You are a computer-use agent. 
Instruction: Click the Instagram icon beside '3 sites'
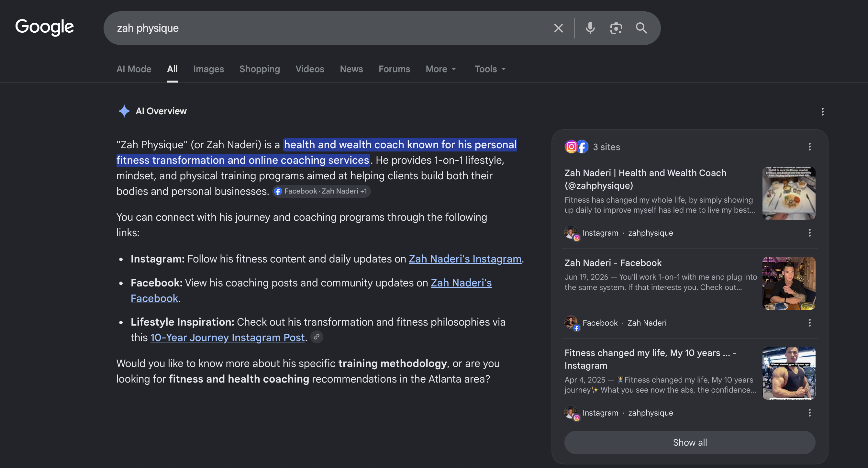click(571, 147)
